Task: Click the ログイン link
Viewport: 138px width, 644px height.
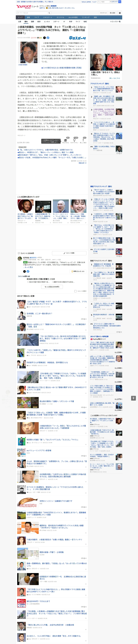Action: (42, 8)
